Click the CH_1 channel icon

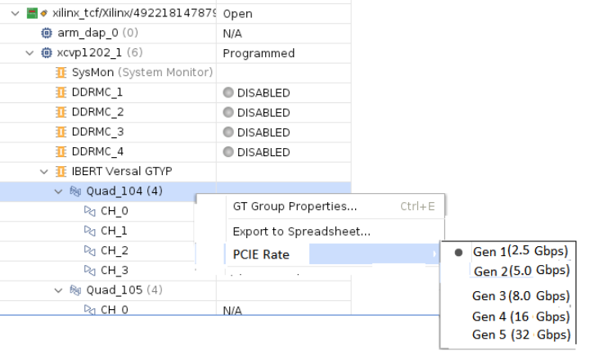coord(90,231)
